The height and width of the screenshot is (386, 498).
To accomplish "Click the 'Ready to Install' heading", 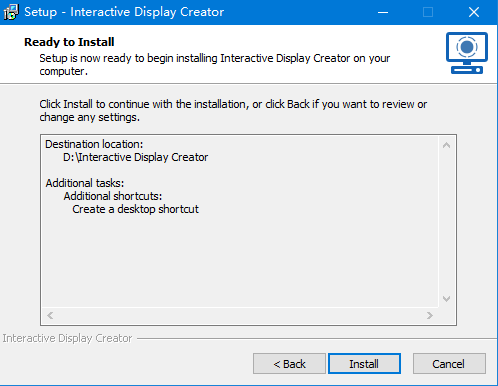I will pos(69,42).
